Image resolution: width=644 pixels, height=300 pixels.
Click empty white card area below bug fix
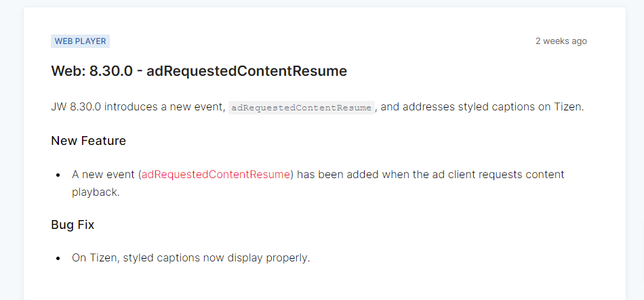click(325, 283)
